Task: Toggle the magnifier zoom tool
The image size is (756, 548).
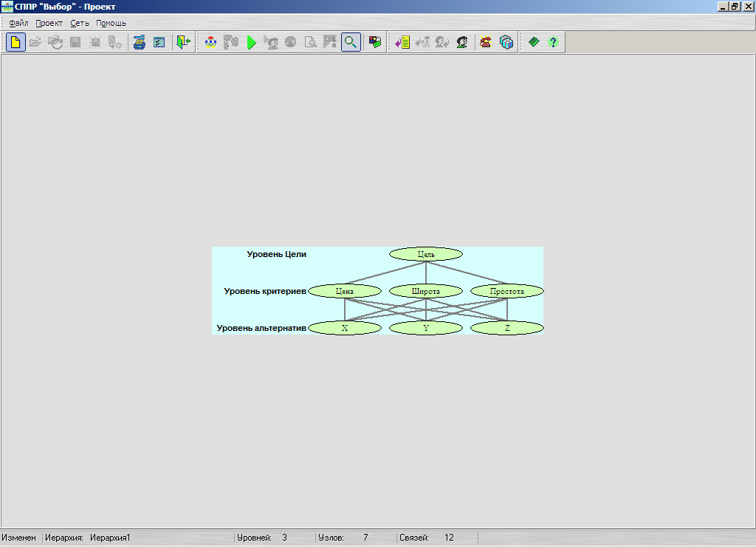Action: pos(351,42)
